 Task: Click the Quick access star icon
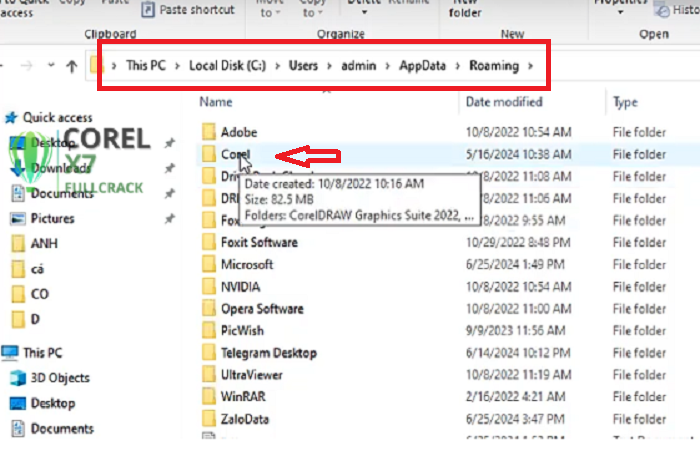[11, 117]
